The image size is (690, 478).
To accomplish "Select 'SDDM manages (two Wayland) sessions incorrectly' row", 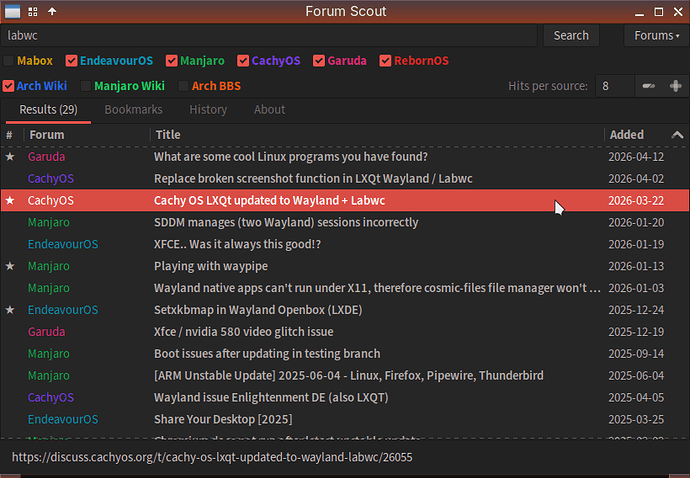I will [x=345, y=222].
